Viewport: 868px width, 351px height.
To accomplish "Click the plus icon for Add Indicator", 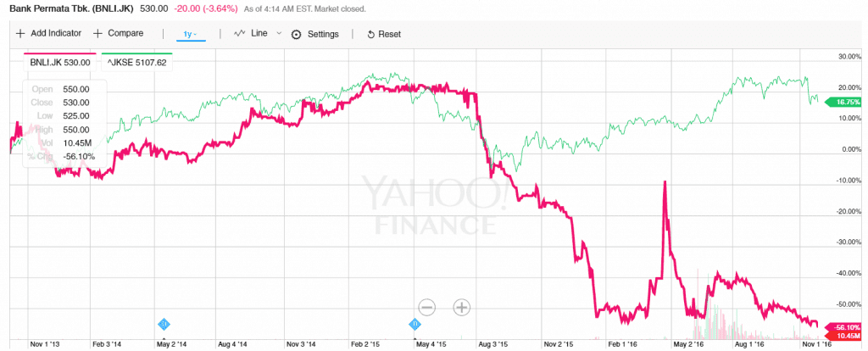I will tap(20, 34).
